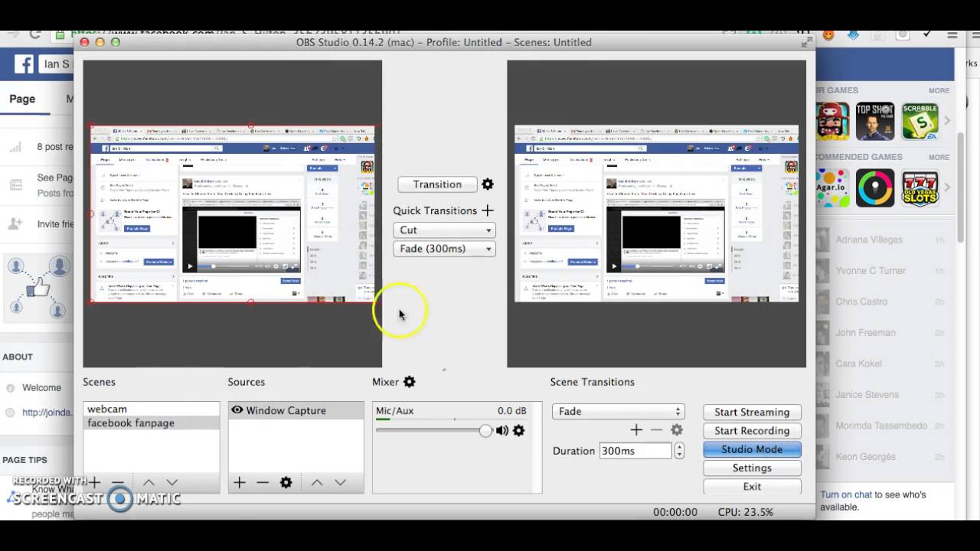Toggle visibility of Window Capture source

(x=237, y=410)
